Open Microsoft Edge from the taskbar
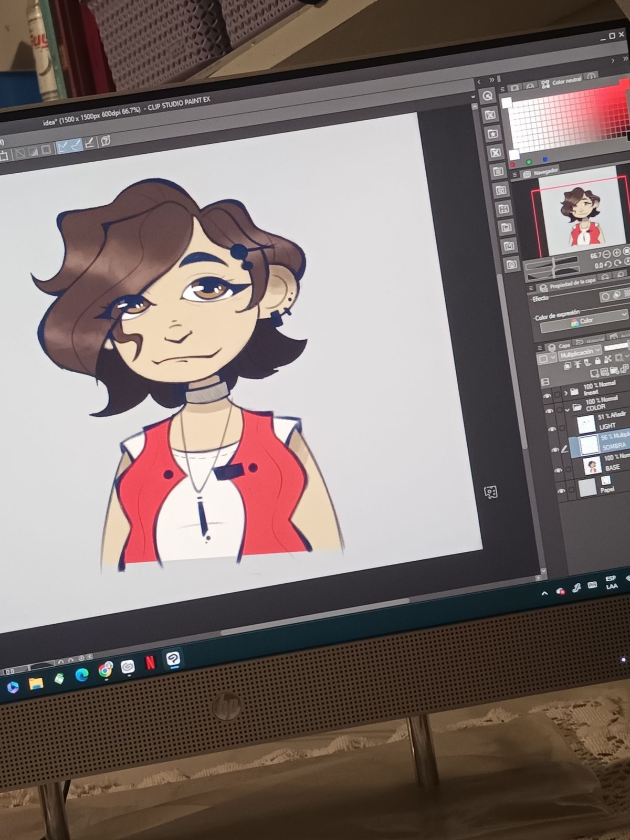The height and width of the screenshot is (840, 630). point(82,675)
